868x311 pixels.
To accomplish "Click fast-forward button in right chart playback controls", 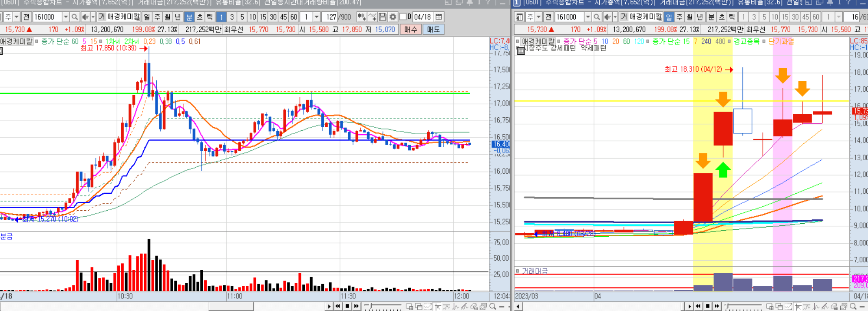I will [x=717, y=307].
